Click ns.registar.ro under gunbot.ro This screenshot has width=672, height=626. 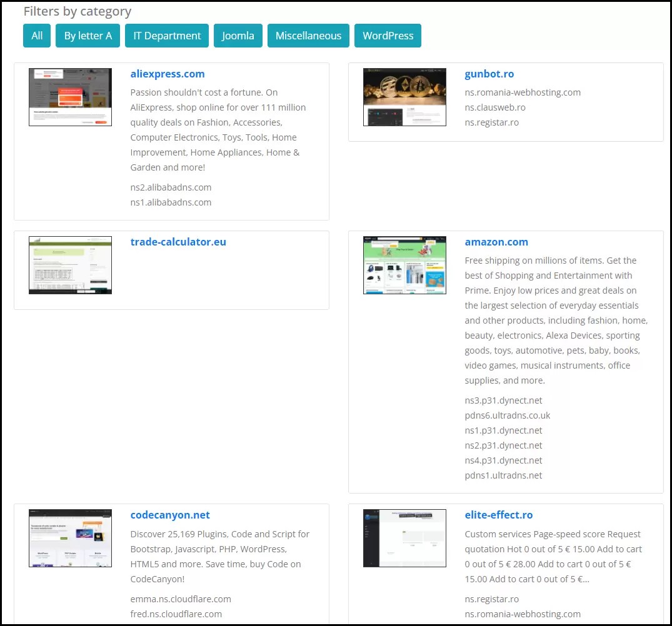click(x=491, y=122)
